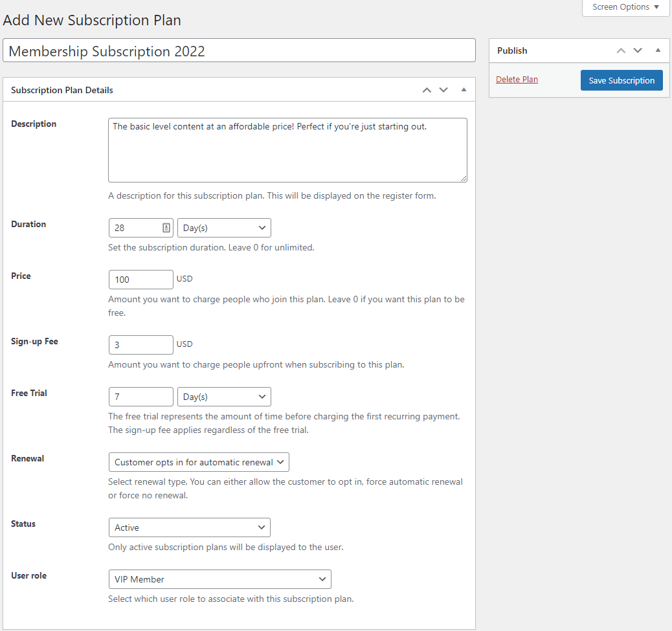
Task: Move Subscription Plan Details panel up
Action: [x=427, y=90]
